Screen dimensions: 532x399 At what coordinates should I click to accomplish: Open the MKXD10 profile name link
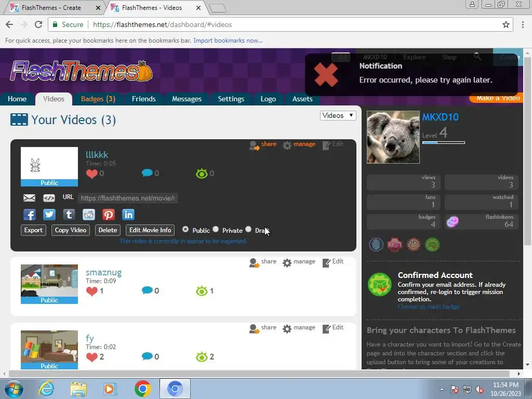440,117
